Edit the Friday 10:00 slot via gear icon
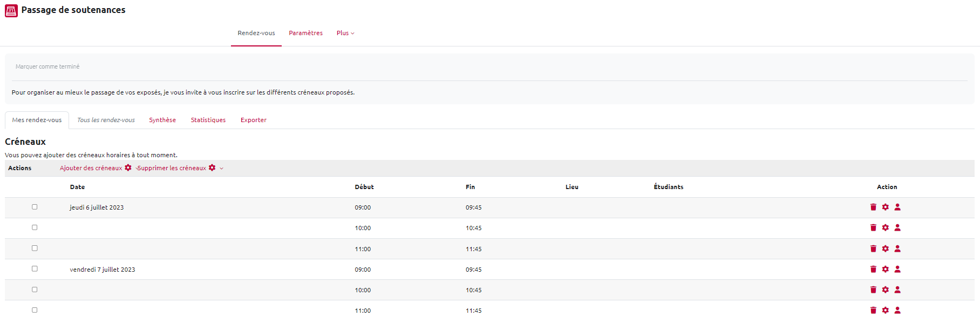980x329 pixels. click(885, 290)
